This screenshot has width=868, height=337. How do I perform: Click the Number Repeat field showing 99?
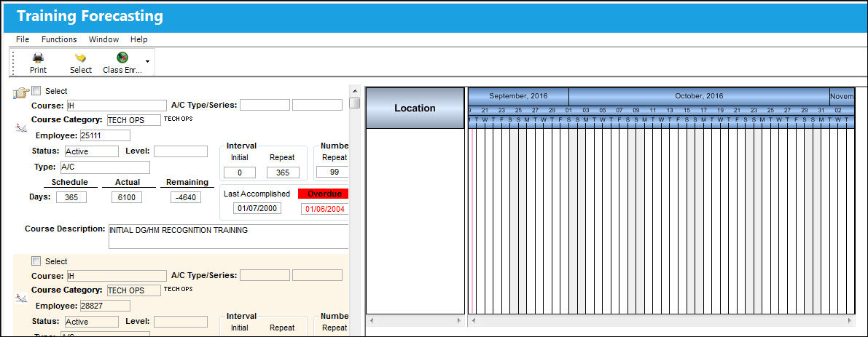[334, 173]
